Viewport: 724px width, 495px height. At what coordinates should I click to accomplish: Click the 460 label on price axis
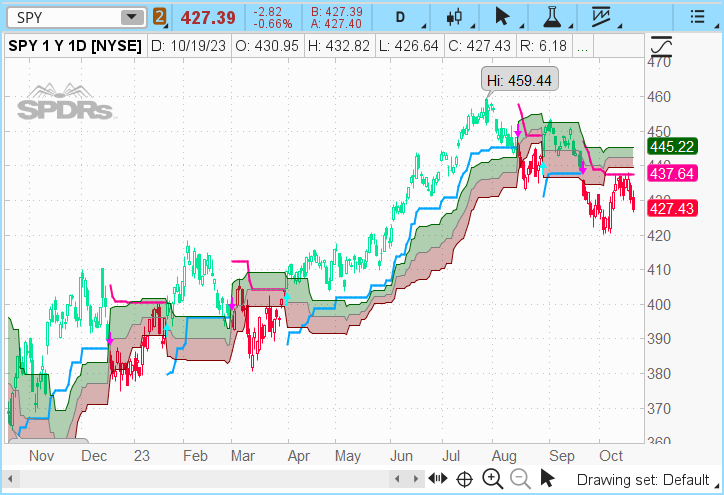pyautogui.click(x=659, y=97)
